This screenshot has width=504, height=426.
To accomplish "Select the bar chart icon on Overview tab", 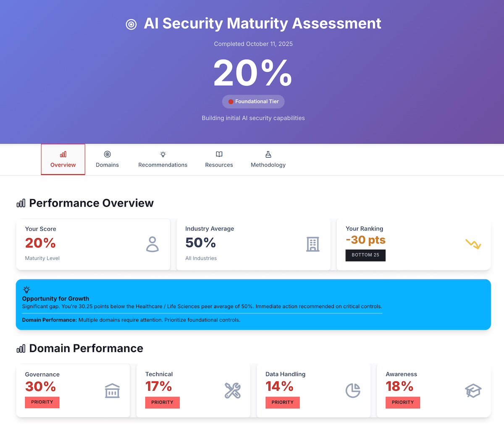I will point(63,154).
